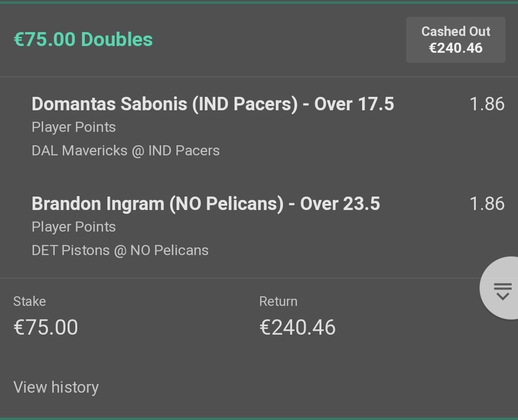Image resolution: width=518 pixels, height=420 pixels.
Task: Click the €240.46 return value
Action: pyautogui.click(x=297, y=327)
